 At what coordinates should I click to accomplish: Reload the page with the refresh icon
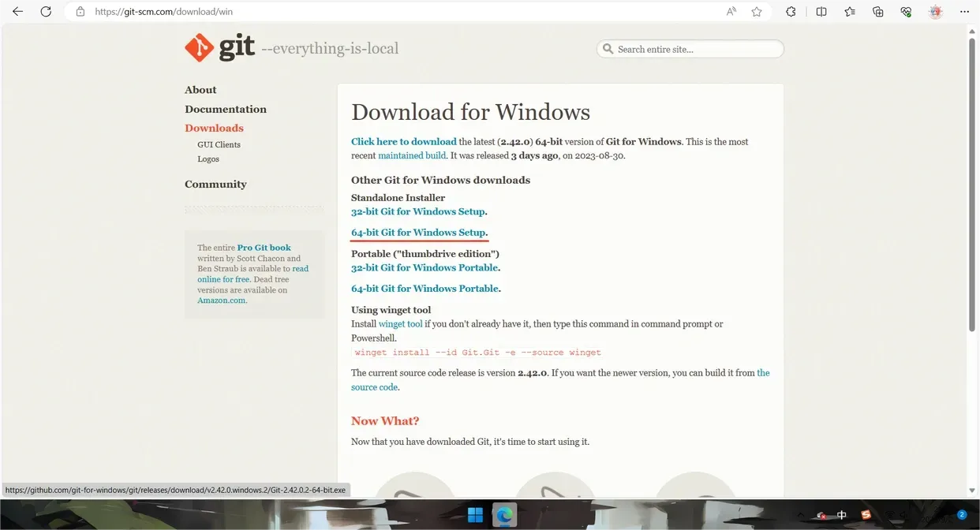click(x=46, y=12)
